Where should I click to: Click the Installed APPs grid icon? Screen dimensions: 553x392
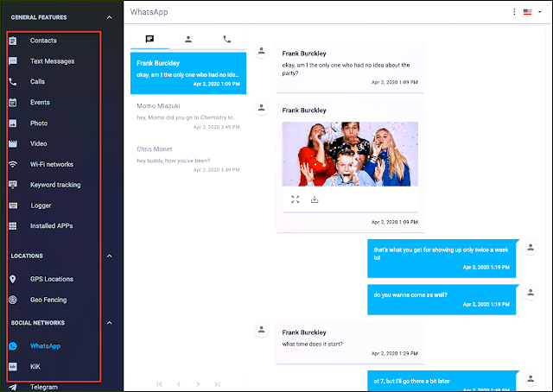click(13, 226)
